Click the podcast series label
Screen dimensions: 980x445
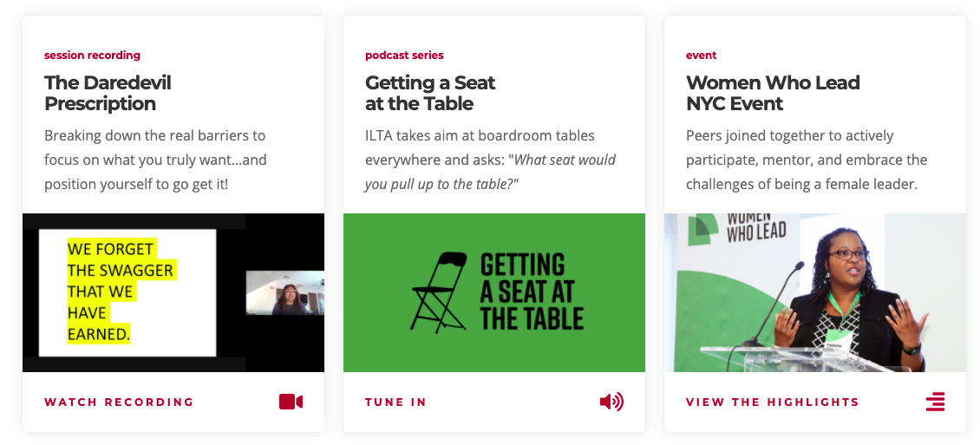(404, 56)
